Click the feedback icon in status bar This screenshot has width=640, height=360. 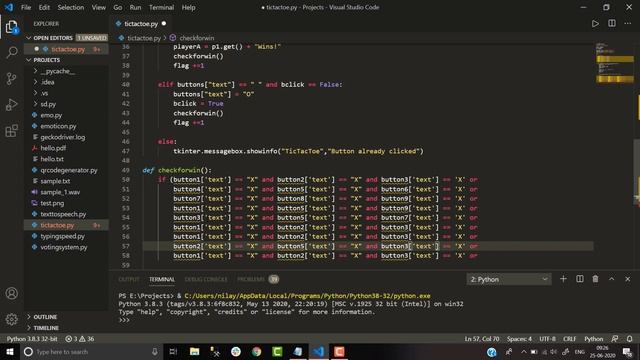(x=615, y=339)
